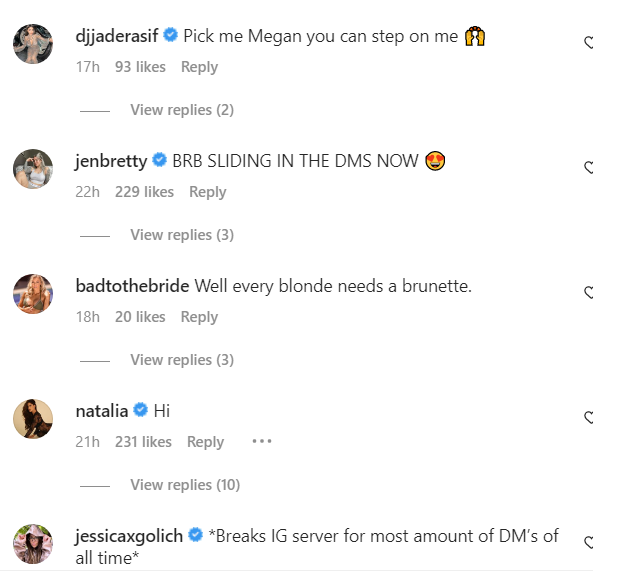Show the 231 likes on natalia's comment
This screenshot has width=631, height=572.
point(143,442)
